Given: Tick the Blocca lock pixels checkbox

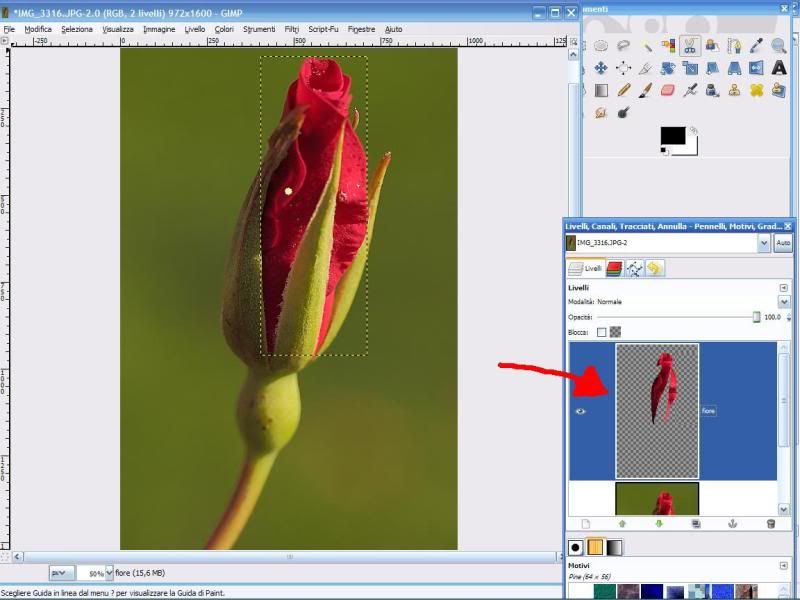Looking at the screenshot, I should tap(602, 332).
